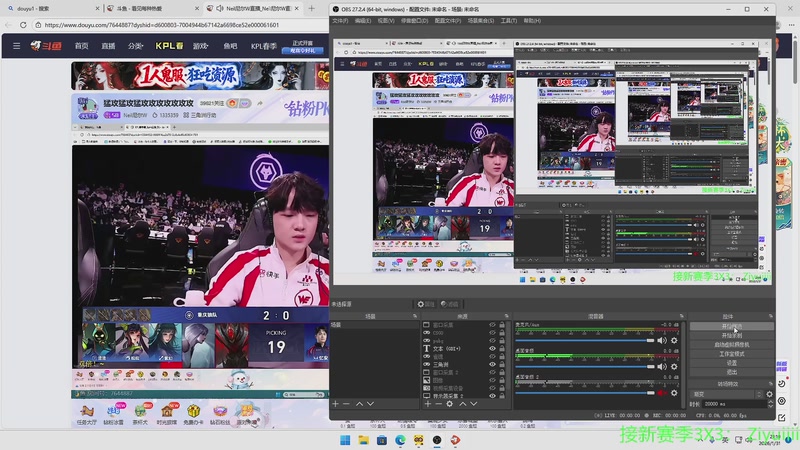
Task: Move scene down in scenes panel
Action: click(370, 404)
